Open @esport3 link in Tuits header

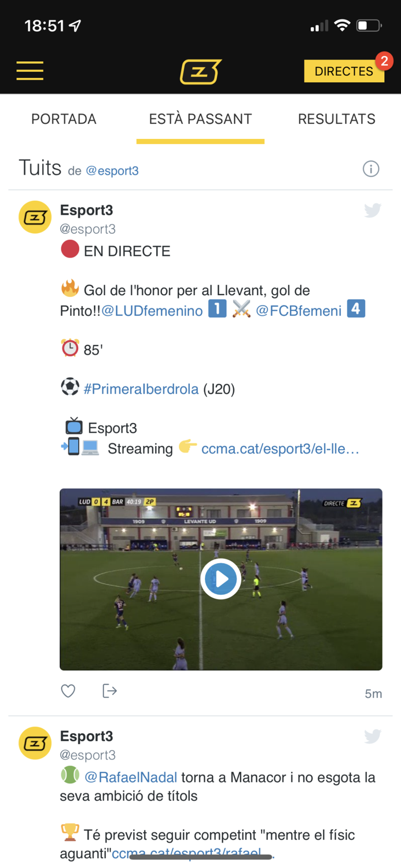(x=112, y=171)
